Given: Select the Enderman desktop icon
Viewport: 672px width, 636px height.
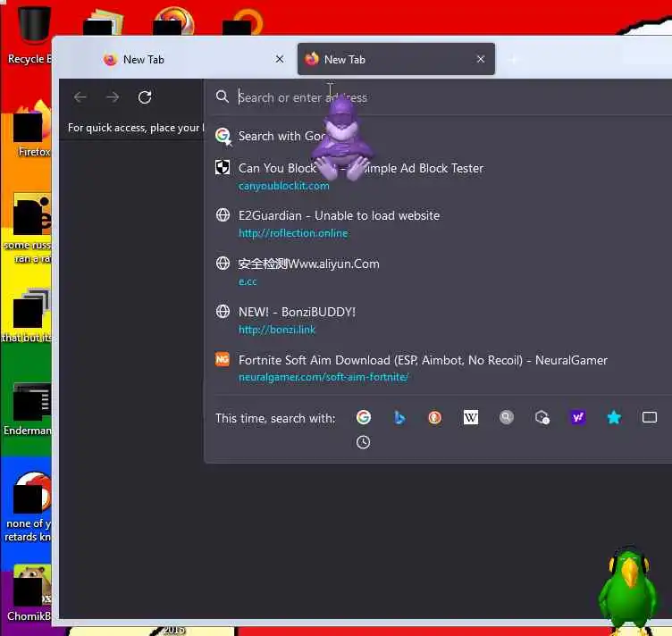Looking at the screenshot, I should (29, 409).
